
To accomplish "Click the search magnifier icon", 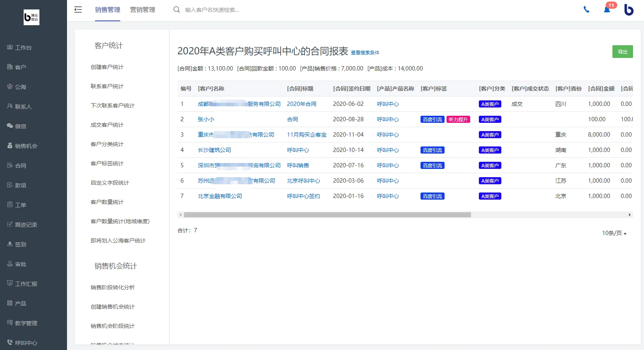I will pyautogui.click(x=177, y=9).
